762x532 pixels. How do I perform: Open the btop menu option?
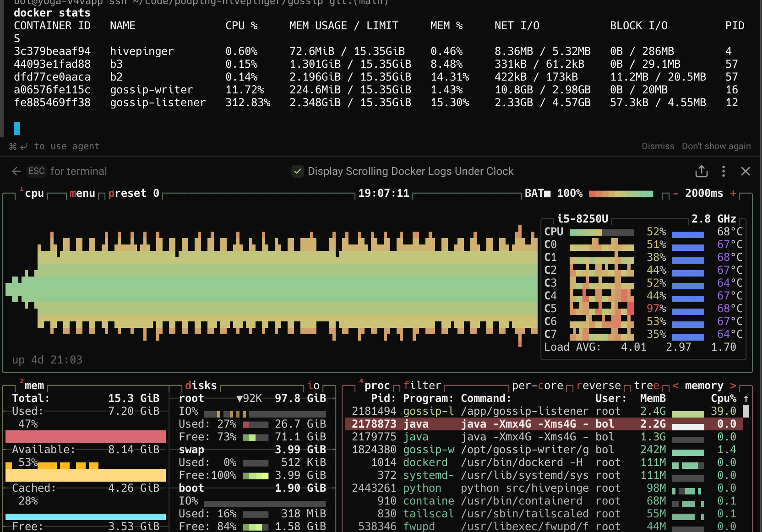pos(82,193)
